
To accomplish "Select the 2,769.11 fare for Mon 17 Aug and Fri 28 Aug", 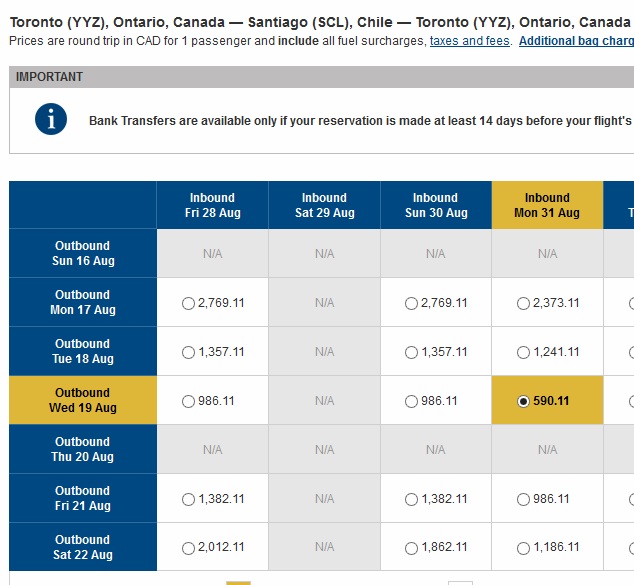I will click(189, 303).
